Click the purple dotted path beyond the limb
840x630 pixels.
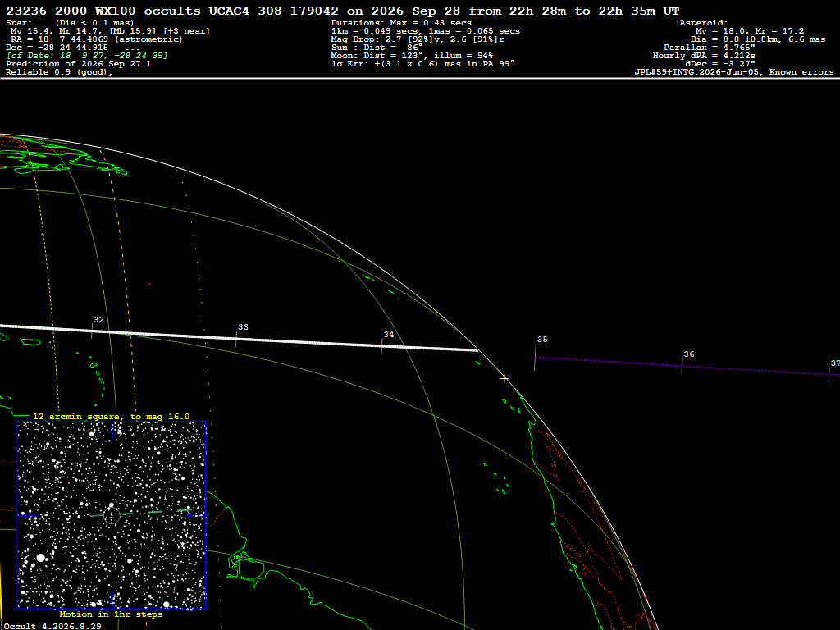pyautogui.click(x=687, y=367)
